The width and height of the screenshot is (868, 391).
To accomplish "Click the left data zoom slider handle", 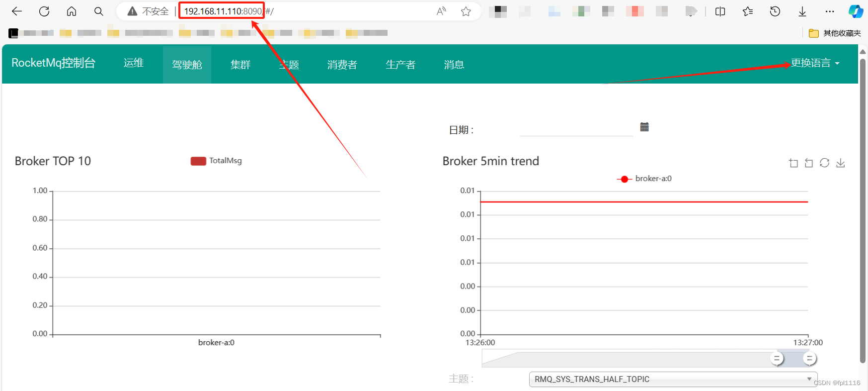I will pos(777,358).
